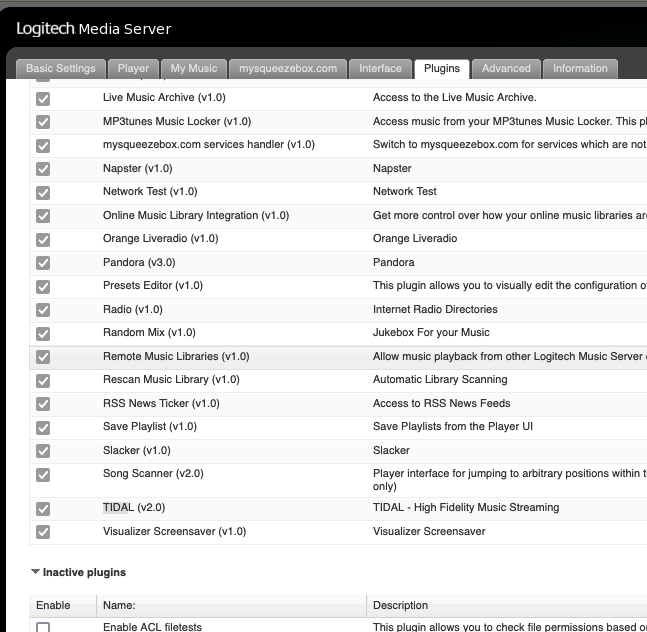Toggle the Presets Editor checkbox
This screenshot has height=632, width=647.
coord(43,287)
